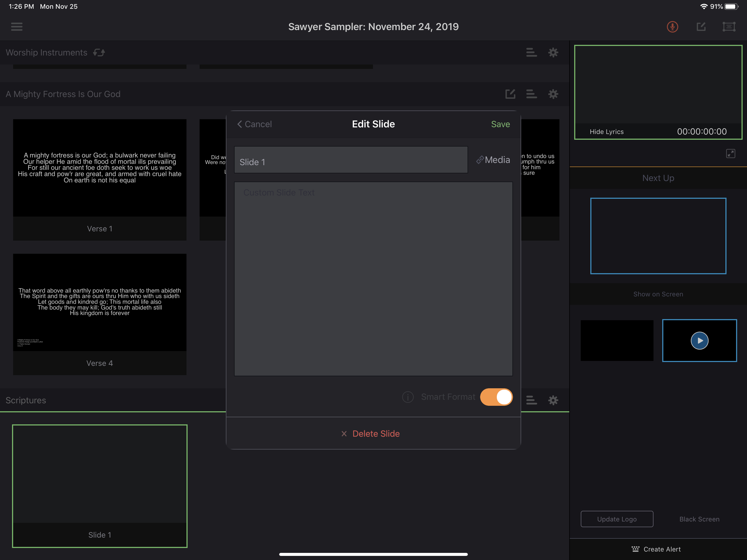Toggle the Smart Format switch

coord(496,397)
